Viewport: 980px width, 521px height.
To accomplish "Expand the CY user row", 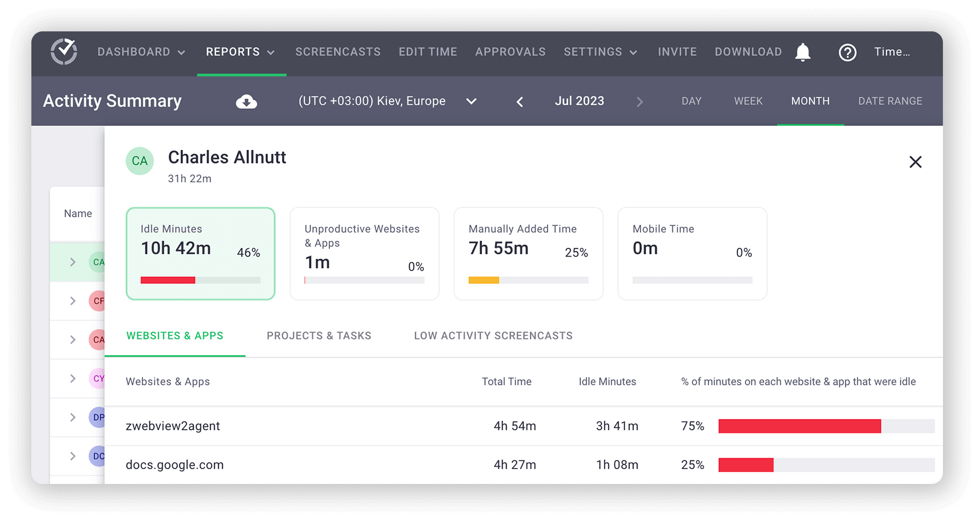I will click(73, 378).
